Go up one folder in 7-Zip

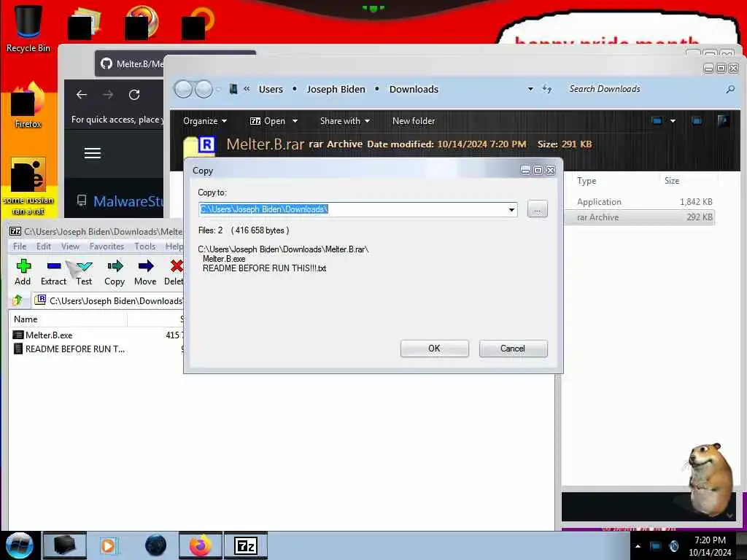point(18,300)
